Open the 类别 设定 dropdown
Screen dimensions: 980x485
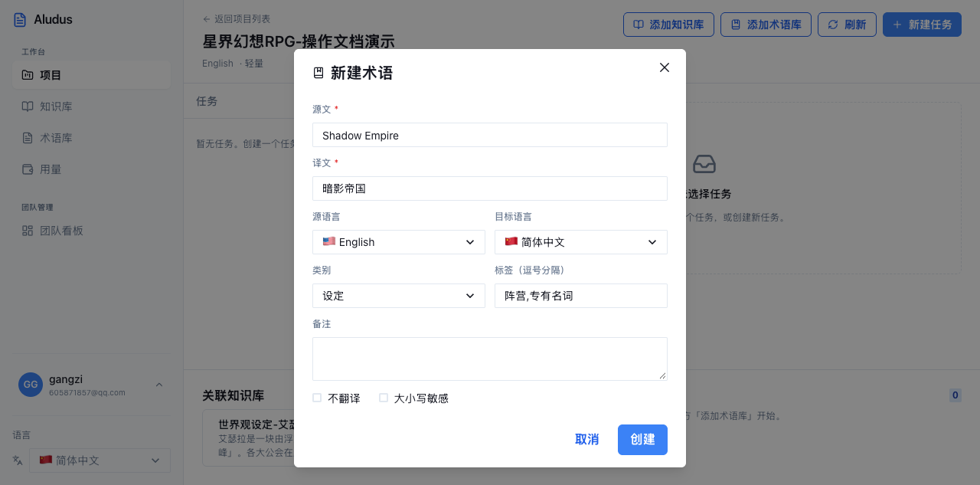399,296
